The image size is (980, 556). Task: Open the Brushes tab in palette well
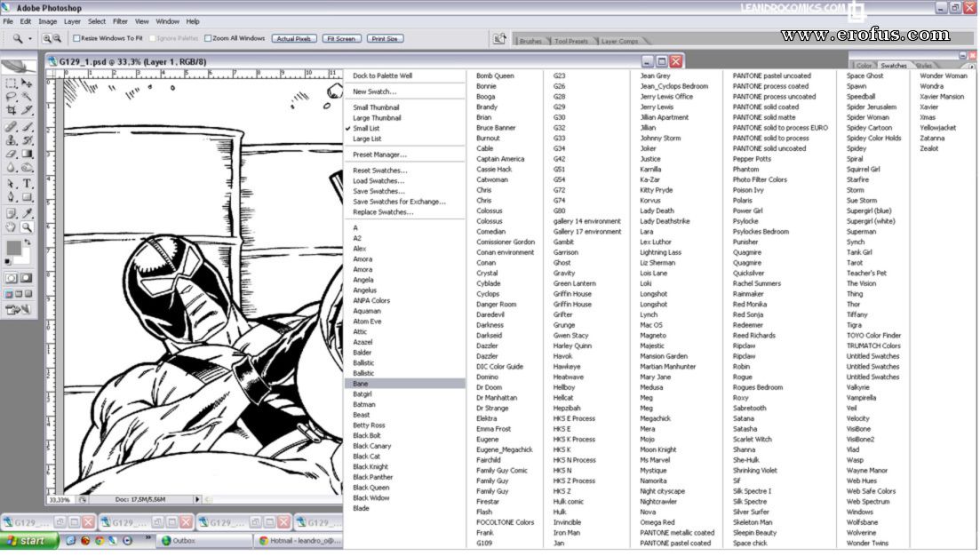pos(530,41)
